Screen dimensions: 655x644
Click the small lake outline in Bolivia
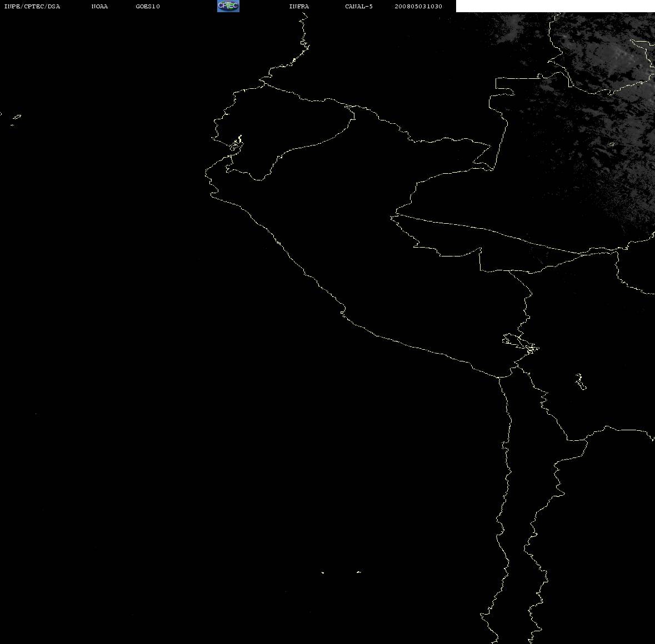tap(581, 381)
